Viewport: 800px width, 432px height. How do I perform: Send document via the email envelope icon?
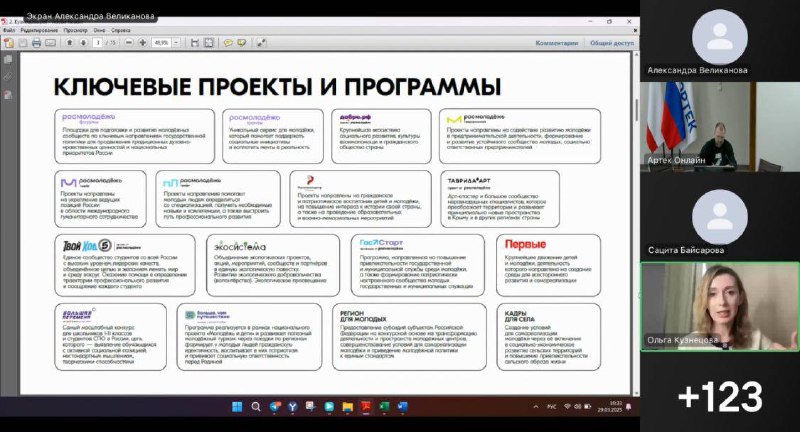point(50,43)
